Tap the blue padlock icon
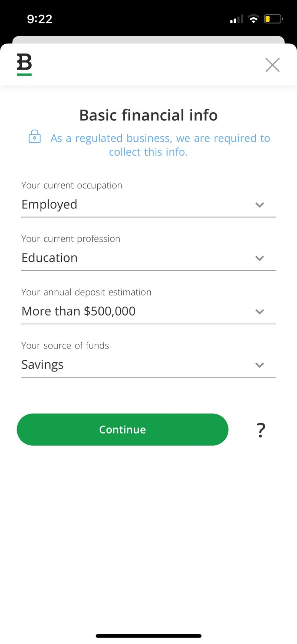 point(35,137)
